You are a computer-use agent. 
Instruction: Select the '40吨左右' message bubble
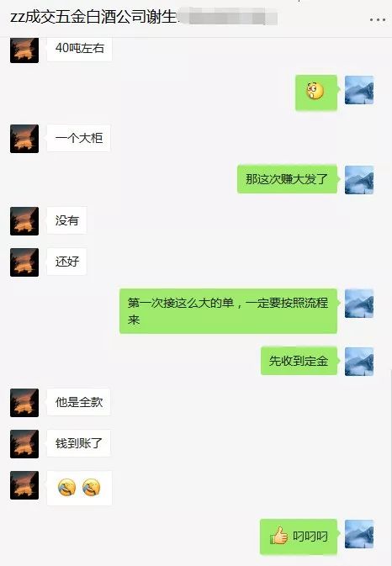(79, 49)
